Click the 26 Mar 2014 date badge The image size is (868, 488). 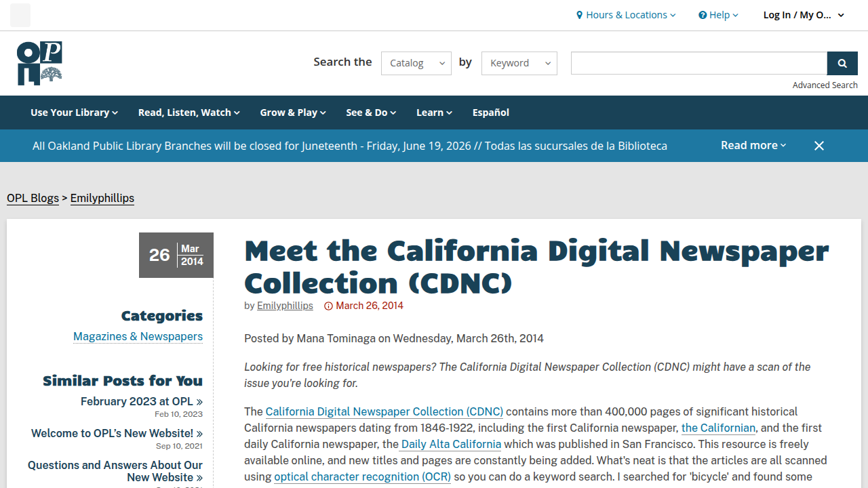point(176,255)
